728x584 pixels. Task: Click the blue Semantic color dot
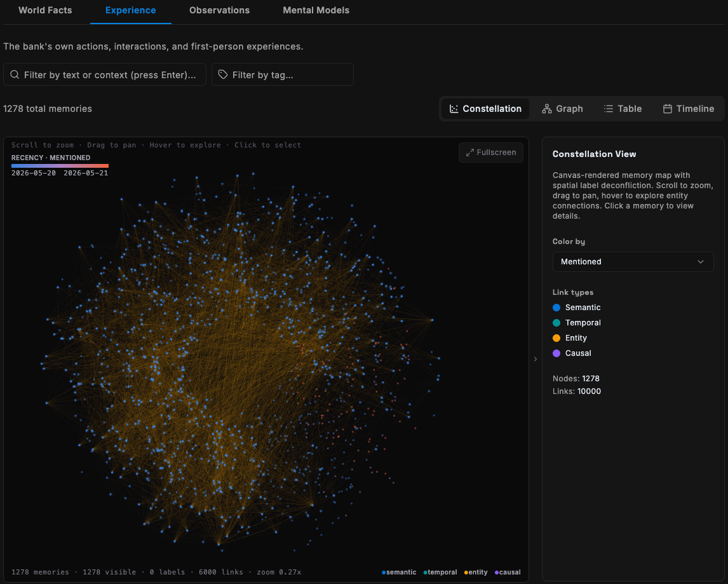pos(556,308)
